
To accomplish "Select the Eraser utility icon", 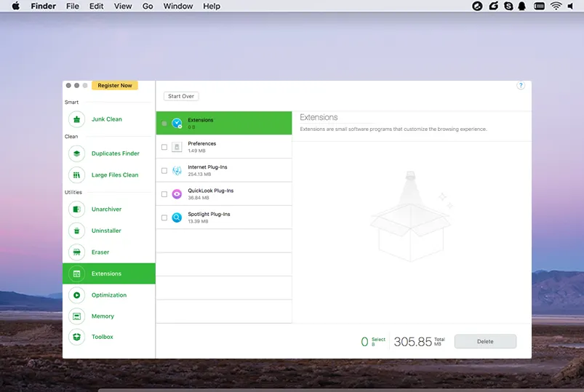I will tap(77, 252).
